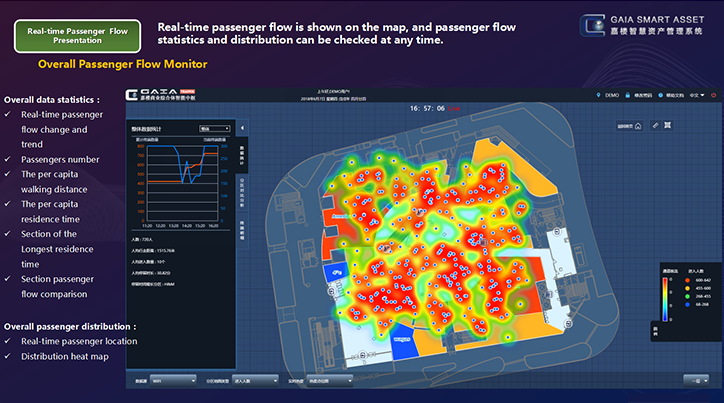This screenshot has height=403, width=724.
Task: Click the edit pencil icon above the map
Action: pyautogui.click(x=654, y=125)
